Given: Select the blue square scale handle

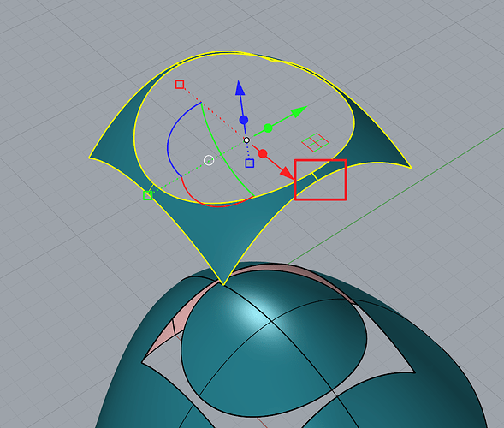Looking at the screenshot, I should (x=250, y=163).
